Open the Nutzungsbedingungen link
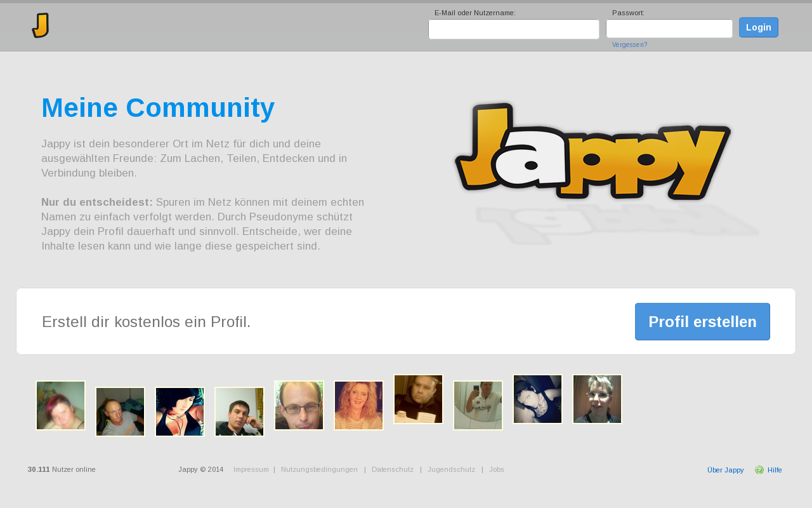Image resolution: width=812 pixels, height=508 pixels. click(x=319, y=469)
